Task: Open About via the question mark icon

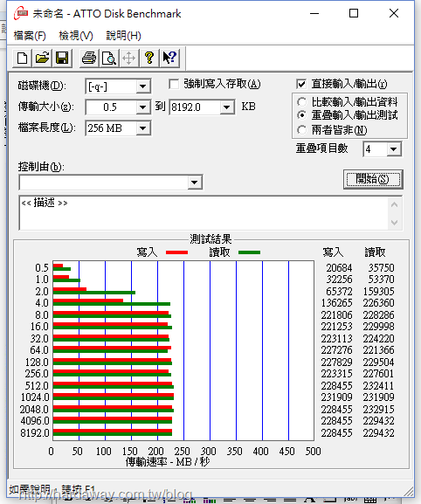Action: (x=149, y=59)
